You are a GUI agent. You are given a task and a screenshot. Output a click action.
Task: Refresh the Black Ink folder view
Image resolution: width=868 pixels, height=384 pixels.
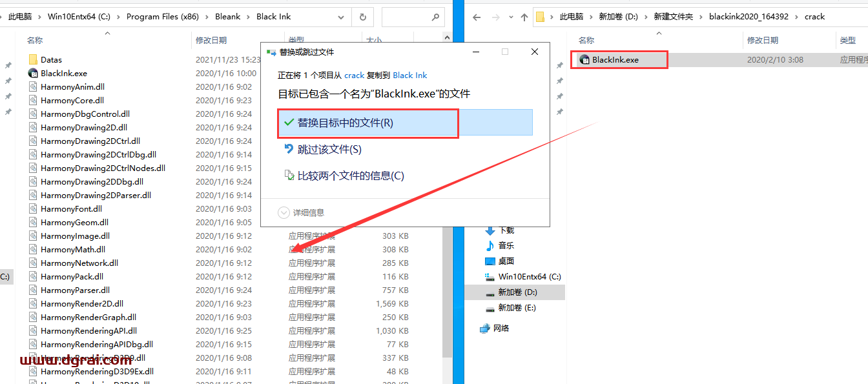[x=362, y=16]
